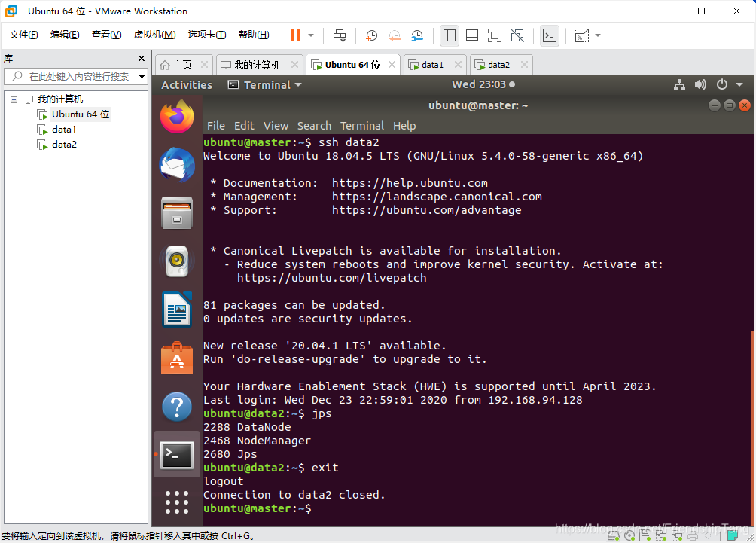The image size is (756, 543).
Task: Take a snapshot of this virtual machine
Action: [371, 35]
